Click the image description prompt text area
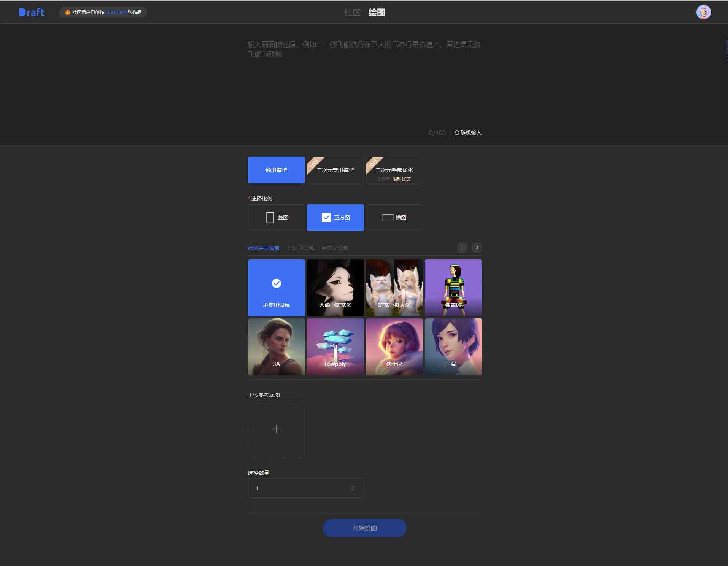Screen dimensions: 728x566 (x=364, y=82)
